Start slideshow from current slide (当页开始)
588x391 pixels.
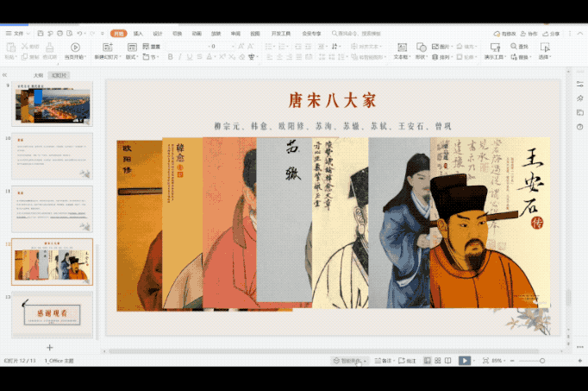tap(75, 47)
